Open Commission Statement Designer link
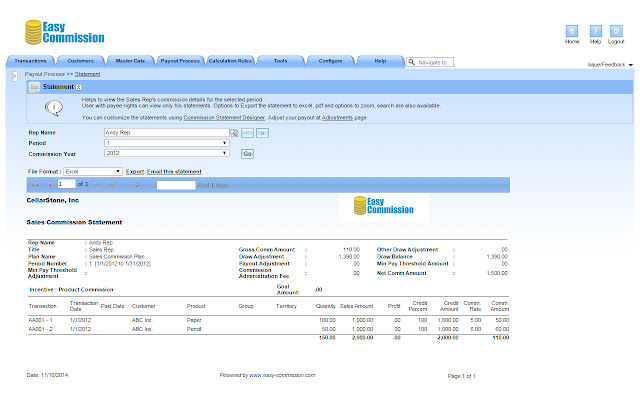 [x=224, y=118]
